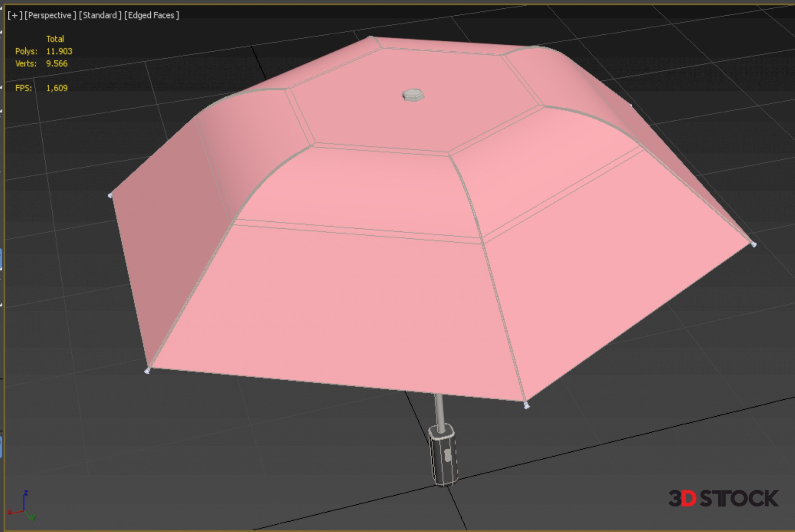Click the FPS value 1,609
This screenshot has height=532, width=795.
[x=57, y=88]
